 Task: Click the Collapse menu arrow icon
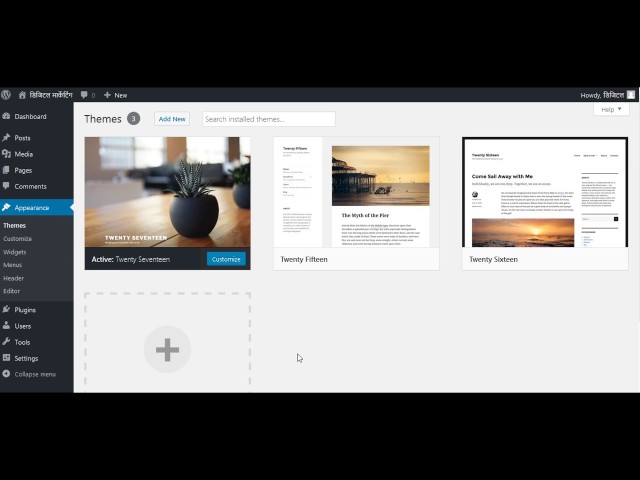tap(6, 374)
